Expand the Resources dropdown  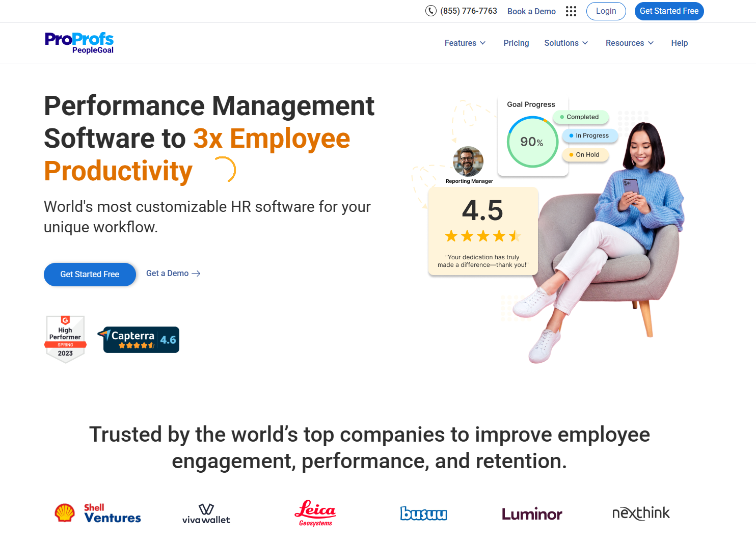[629, 43]
